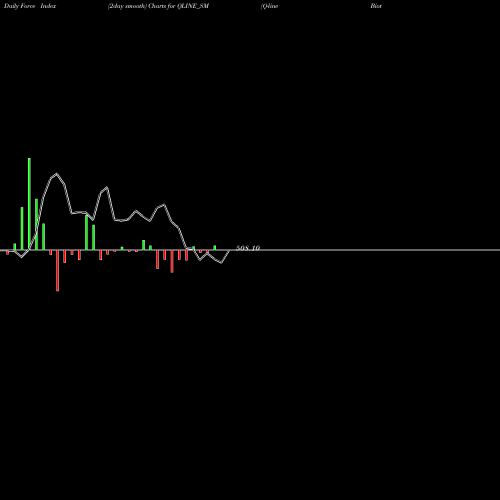Screen dimensions: 500x500
Task: Click the tallest green force index bar
Action: coord(29,204)
